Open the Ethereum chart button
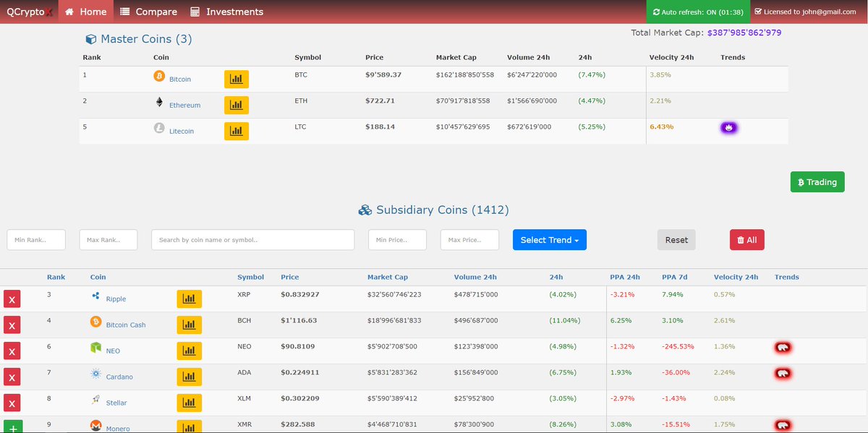868x433 pixels. coord(237,106)
